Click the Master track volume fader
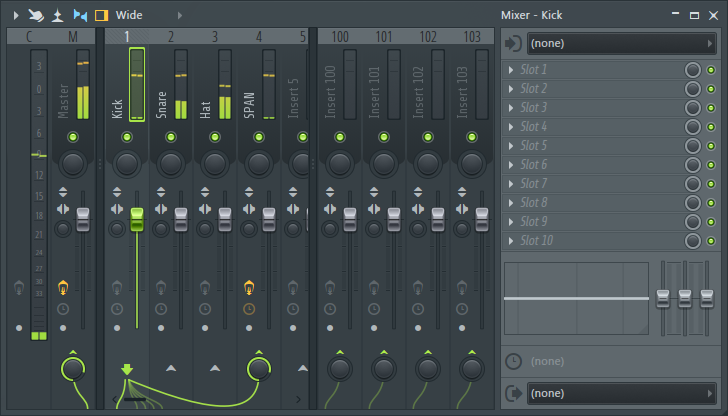 (x=83, y=220)
